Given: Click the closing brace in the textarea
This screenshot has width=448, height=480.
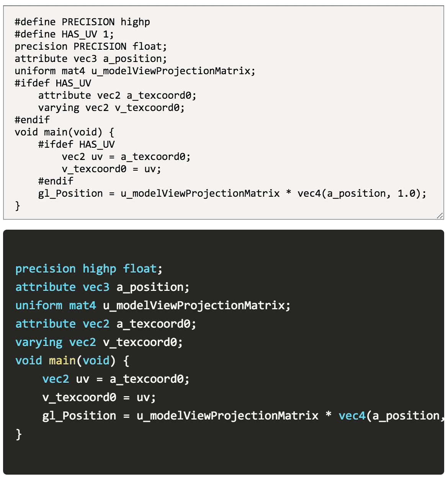Looking at the screenshot, I should click(x=18, y=206).
